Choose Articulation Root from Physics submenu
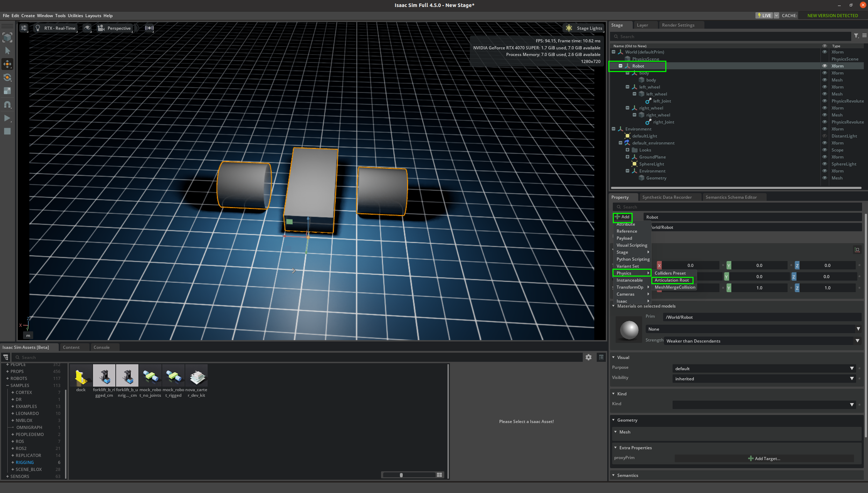This screenshot has width=868, height=493. 672,280
